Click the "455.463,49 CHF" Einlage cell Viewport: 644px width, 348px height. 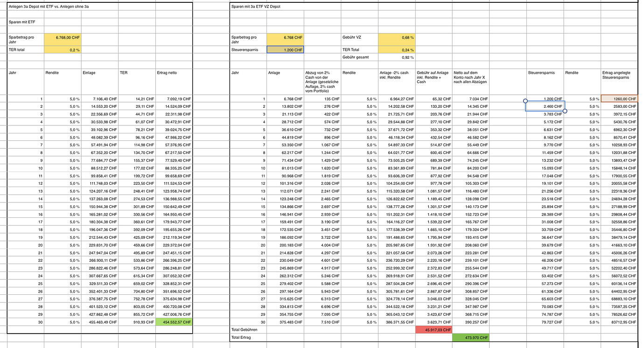(x=100, y=322)
